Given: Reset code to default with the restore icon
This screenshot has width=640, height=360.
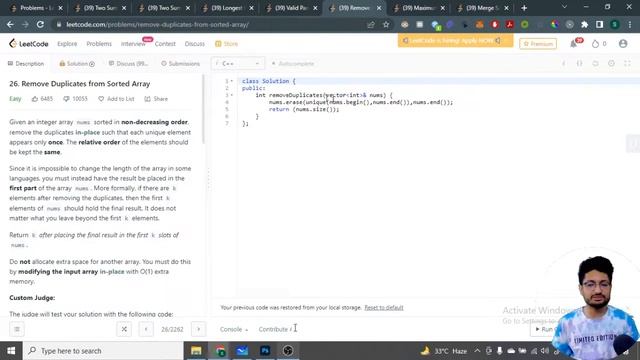Looking at the screenshot, I should point(595,64).
